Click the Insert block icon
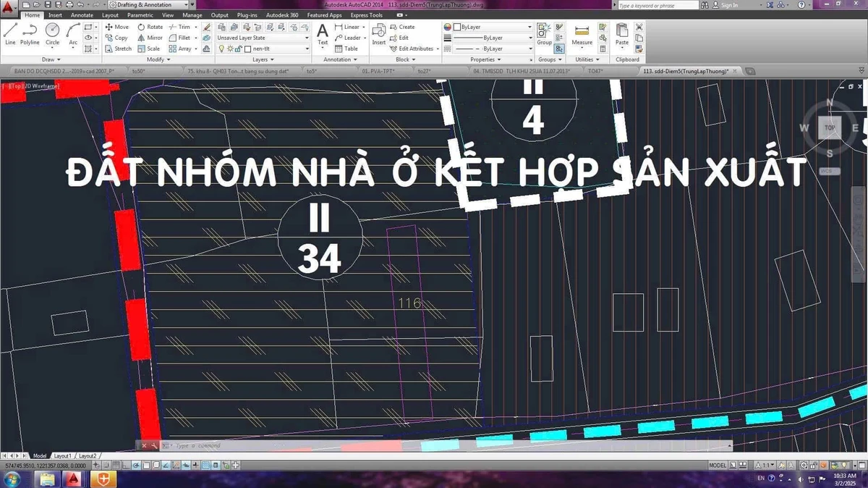The height and width of the screenshot is (488, 868). [x=379, y=34]
